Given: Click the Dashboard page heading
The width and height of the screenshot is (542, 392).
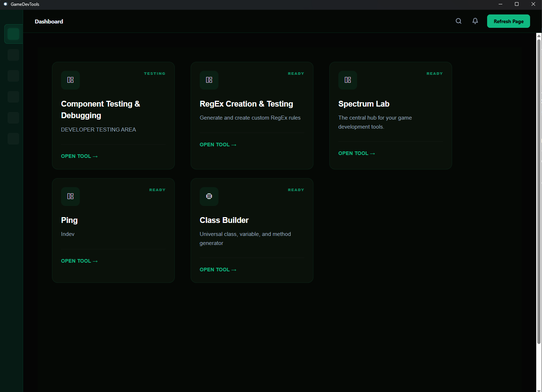Looking at the screenshot, I should click(x=49, y=22).
